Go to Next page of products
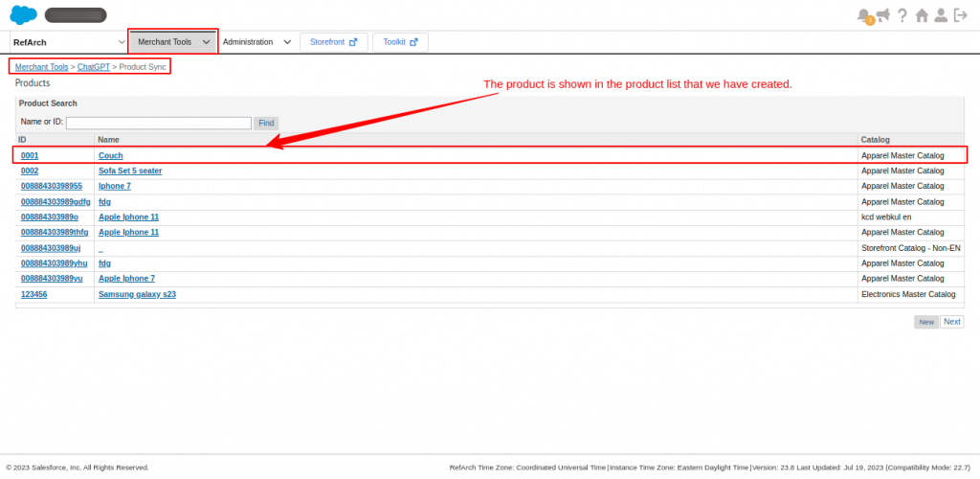The height and width of the screenshot is (479, 980). (951, 322)
